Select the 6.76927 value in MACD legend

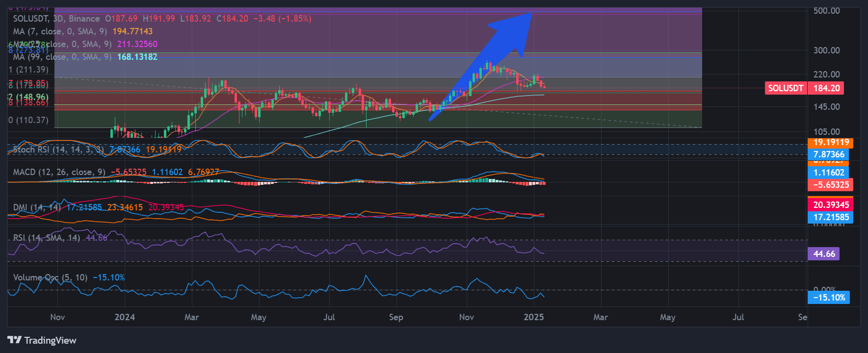(x=204, y=172)
